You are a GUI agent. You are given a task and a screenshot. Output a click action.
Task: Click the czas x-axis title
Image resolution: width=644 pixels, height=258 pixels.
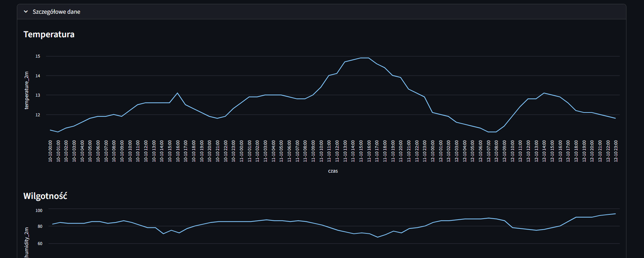(333, 171)
